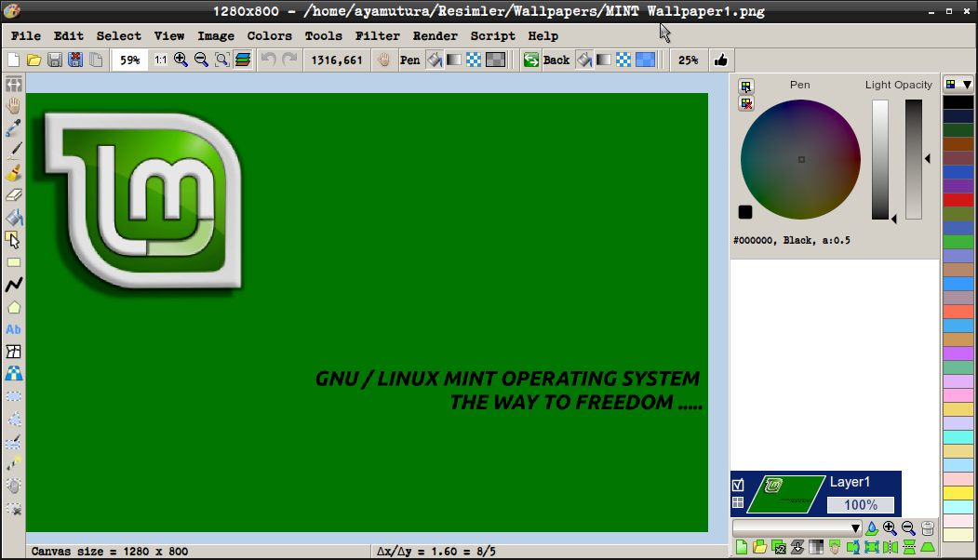The width and height of the screenshot is (978, 560).
Task: Click the remove color from palette icon
Action: [746, 103]
